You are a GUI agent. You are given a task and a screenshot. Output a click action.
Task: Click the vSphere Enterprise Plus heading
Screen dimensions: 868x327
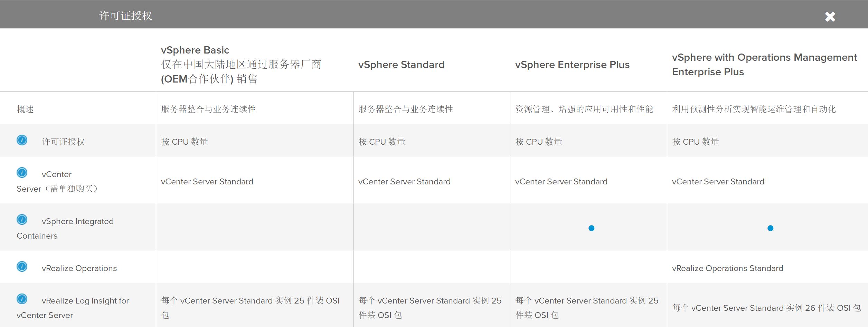[572, 65]
